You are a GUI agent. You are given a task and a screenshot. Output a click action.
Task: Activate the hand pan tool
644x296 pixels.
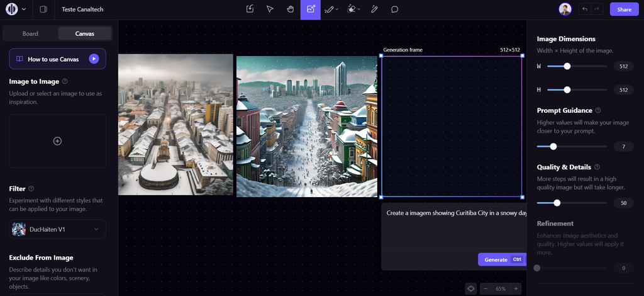pos(290,9)
